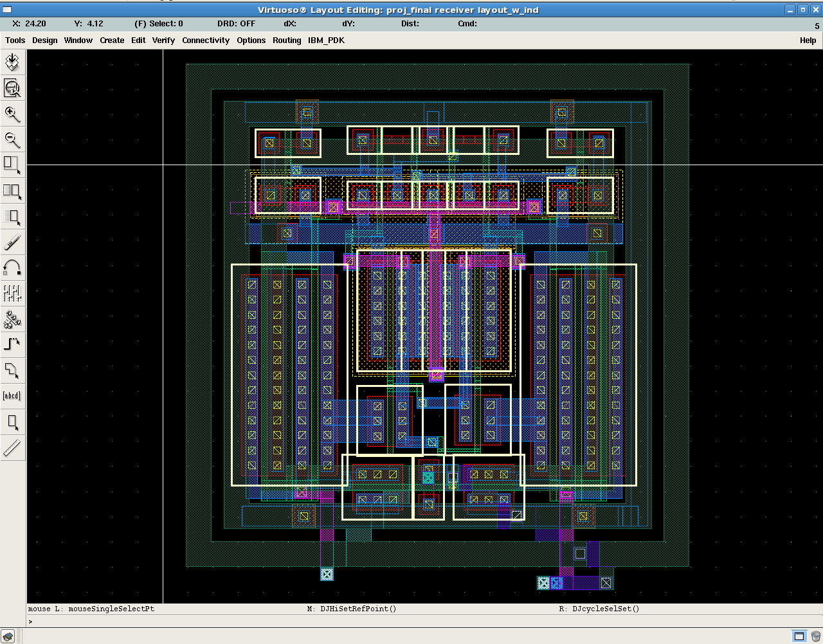Screen dimensions: 823x644
Task: Open the window menu icon in title bar
Action: click(7, 10)
